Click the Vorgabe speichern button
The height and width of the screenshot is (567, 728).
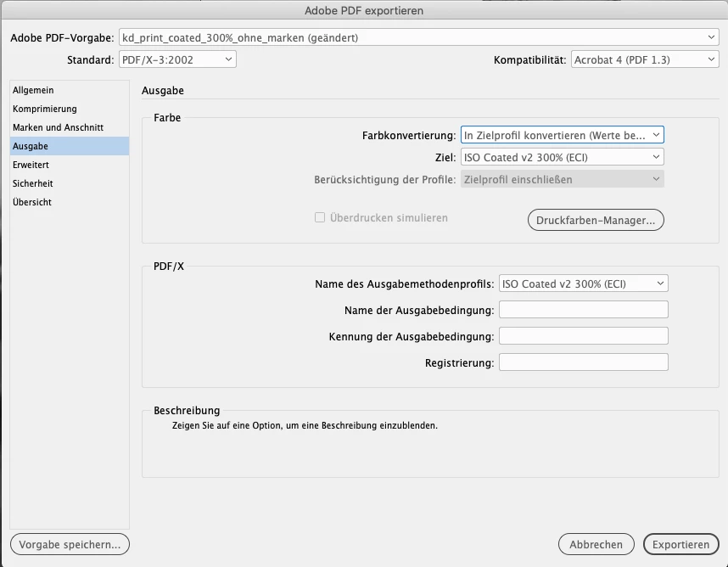coord(70,544)
